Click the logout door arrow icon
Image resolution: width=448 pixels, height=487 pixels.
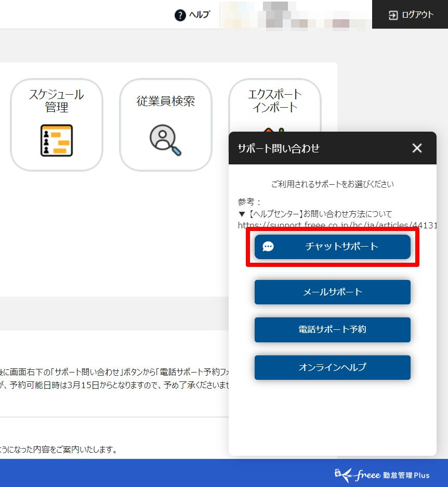[x=393, y=15]
